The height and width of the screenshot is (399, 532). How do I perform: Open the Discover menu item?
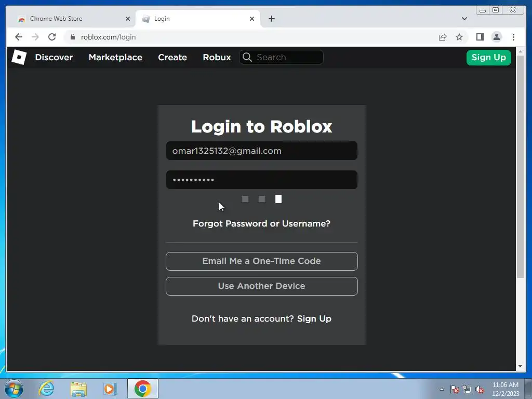point(54,57)
